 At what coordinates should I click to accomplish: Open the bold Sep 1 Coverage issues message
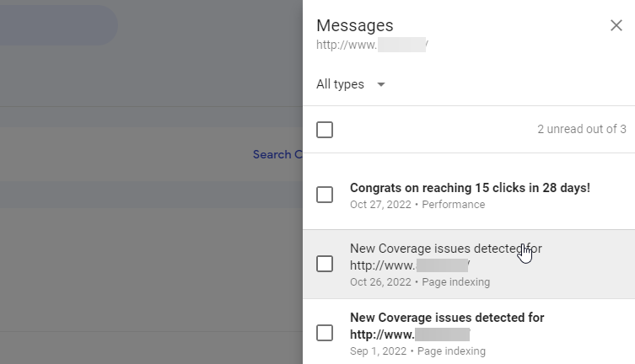pyautogui.click(x=447, y=326)
